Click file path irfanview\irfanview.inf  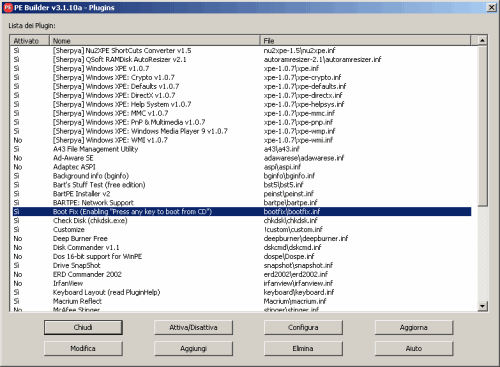pos(298,284)
